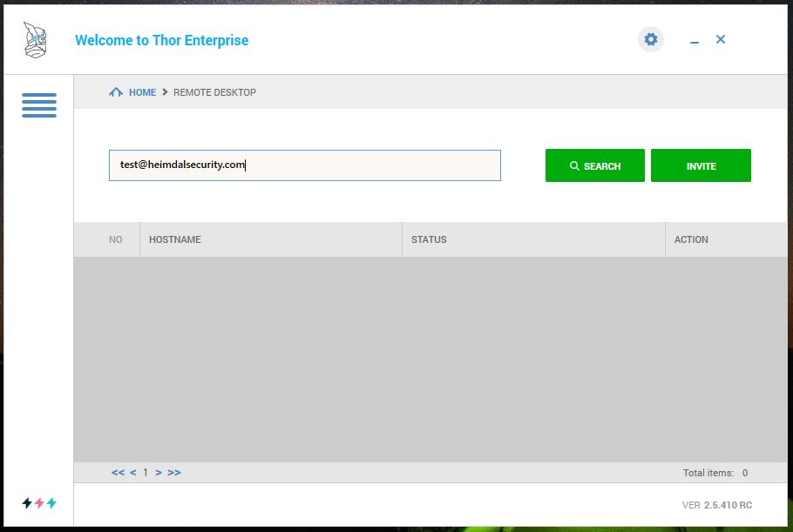Select page 1 in pagination
Screen dimensions: 793x532
point(146,473)
